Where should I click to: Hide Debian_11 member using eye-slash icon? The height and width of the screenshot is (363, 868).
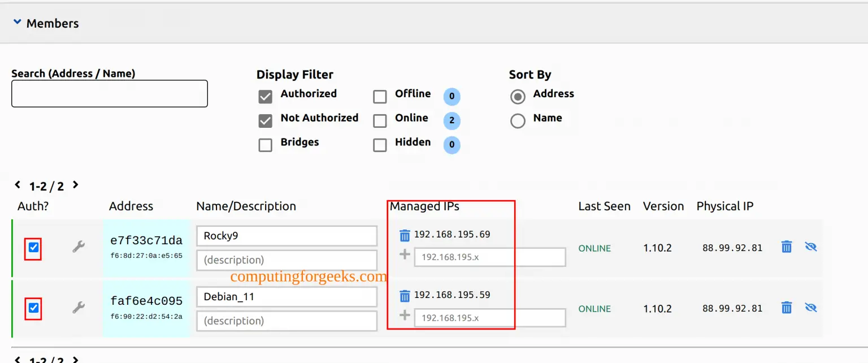point(810,307)
